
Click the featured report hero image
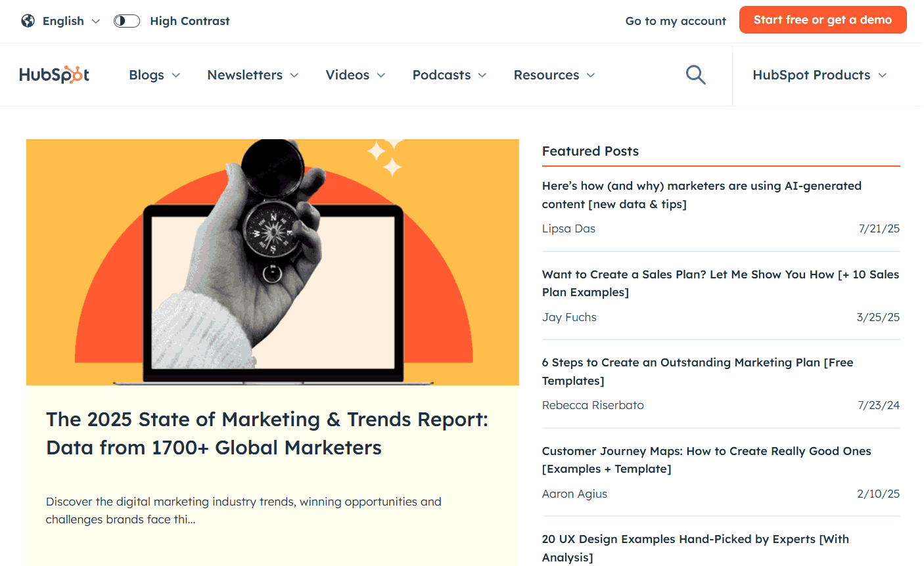[x=273, y=261]
